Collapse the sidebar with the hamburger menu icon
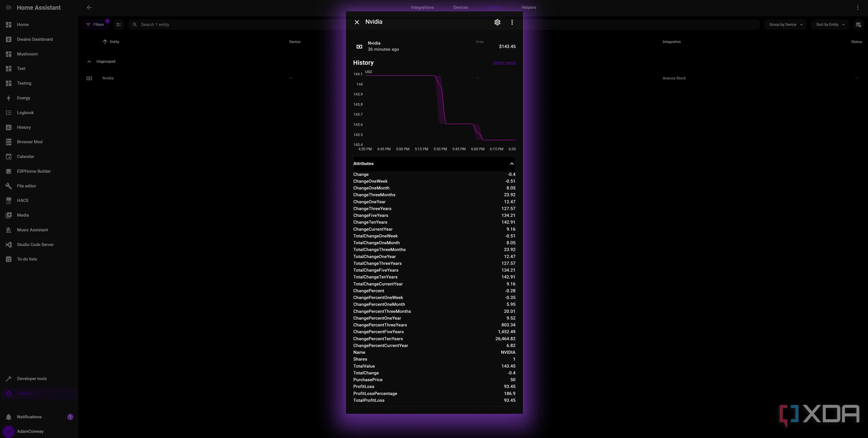868x438 pixels. [x=8, y=7]
